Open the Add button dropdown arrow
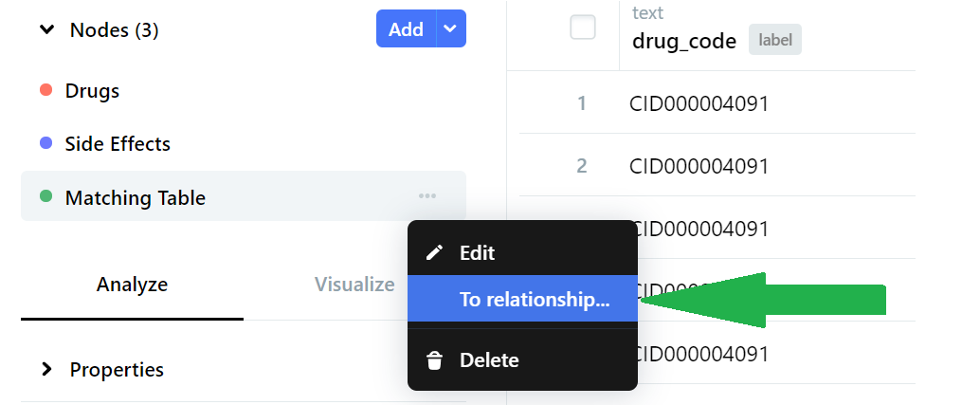Screen dimensions: 980x405 pyautogui.click(x=451, y=29)
